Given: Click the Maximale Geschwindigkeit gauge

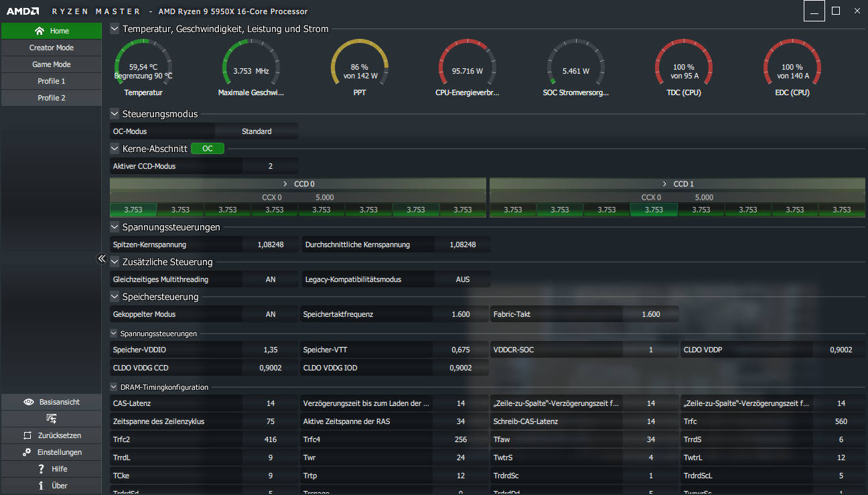Looking at the screenshot, I should click(x=251, y=68).
